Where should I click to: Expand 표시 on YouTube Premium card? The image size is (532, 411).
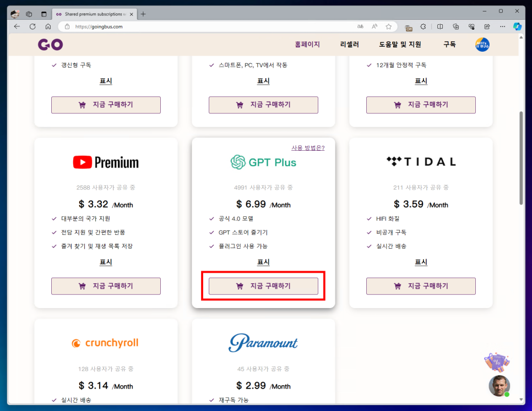106,262
